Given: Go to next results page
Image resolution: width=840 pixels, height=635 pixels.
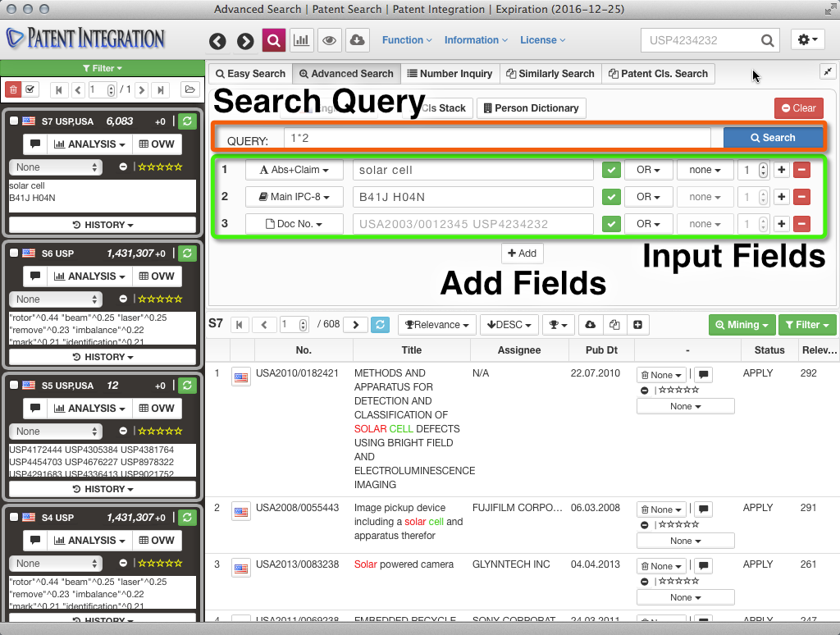Looking at the screenshot, I should point(356,324).
